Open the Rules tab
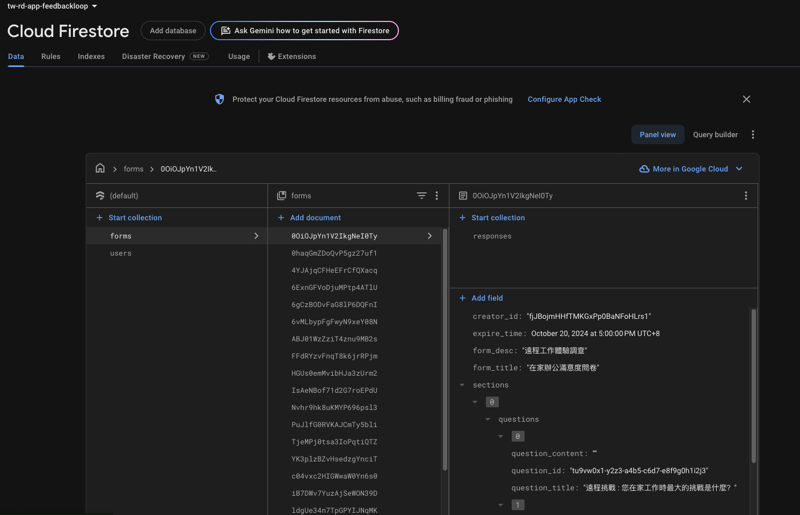Viewport: 800px width, 515px height. point(51,56)
